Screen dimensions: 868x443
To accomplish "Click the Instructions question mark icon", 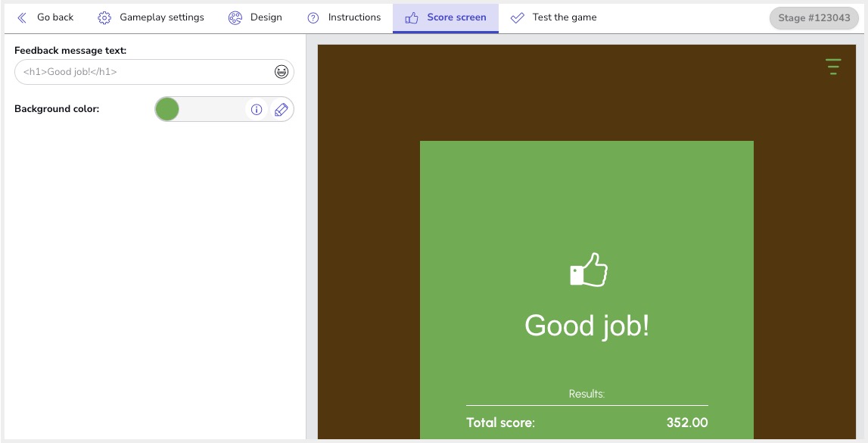I will pos(313,17).
